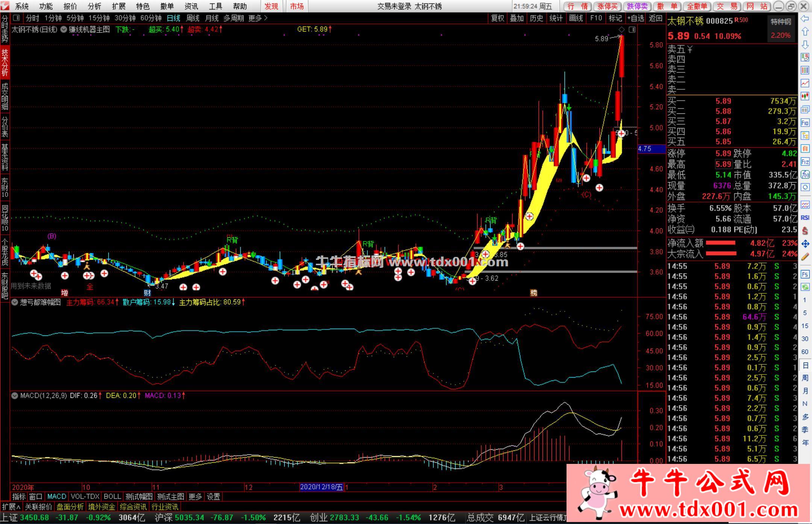Click the 全撤单 button
The height and width of the screenshot is (524, 812).
pyautogui.click(x=697, y=6)
